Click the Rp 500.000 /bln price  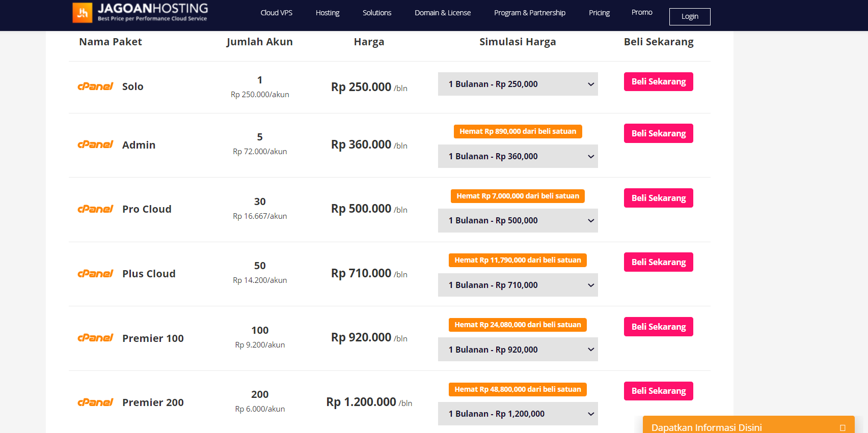coord(369,209)
